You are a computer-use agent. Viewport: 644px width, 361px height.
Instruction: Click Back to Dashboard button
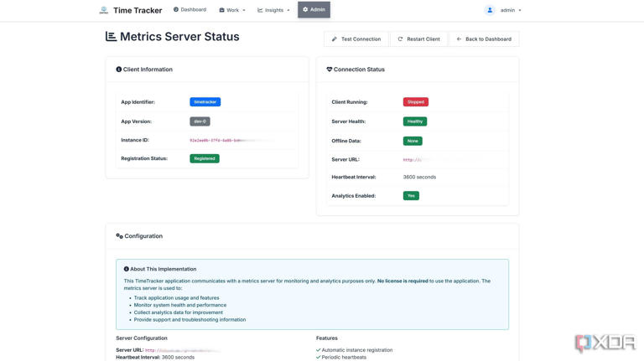point(484,39)
